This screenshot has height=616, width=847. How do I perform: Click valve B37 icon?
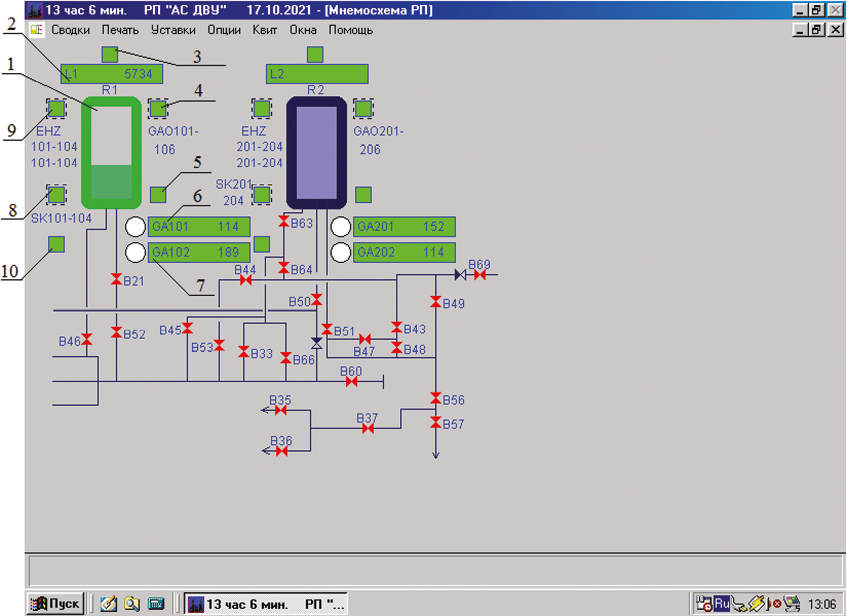click(x=368, y=428)
